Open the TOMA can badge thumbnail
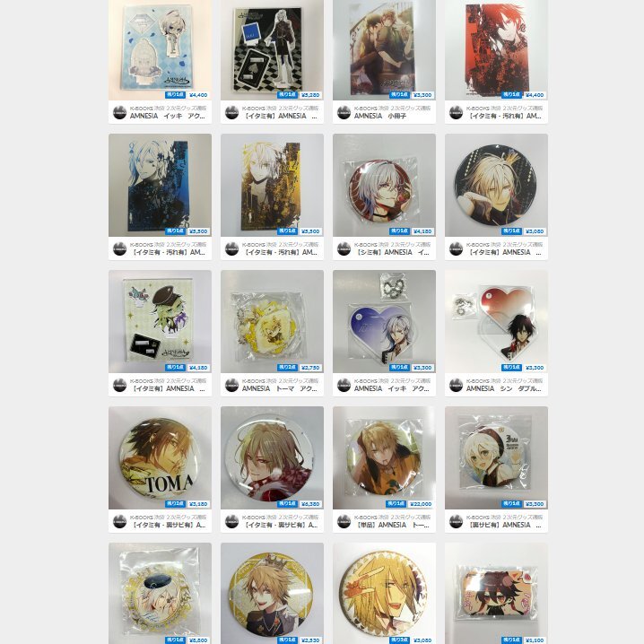Viewport: 644px width, 644px height. click(161, 458)
